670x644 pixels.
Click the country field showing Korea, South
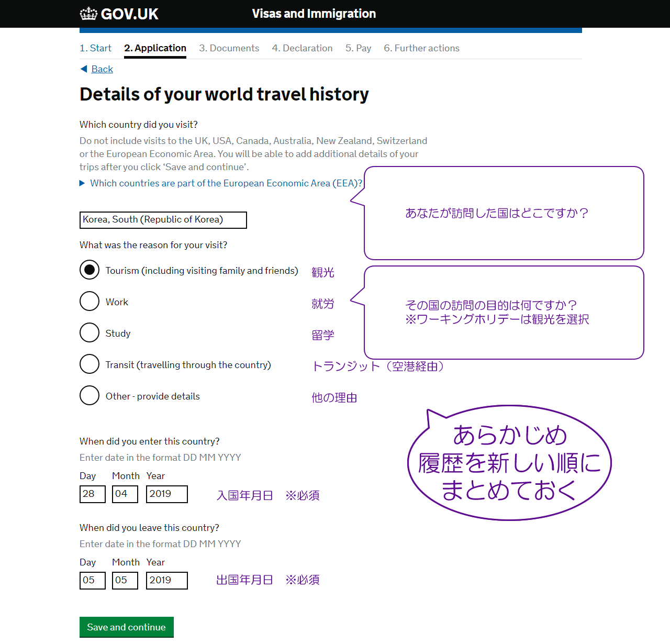click(x=163, y=220)
